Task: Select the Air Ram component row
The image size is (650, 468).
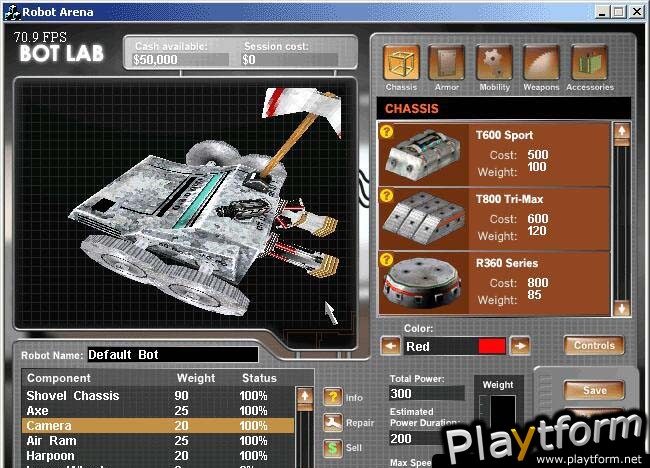Action: tap(158, 441)
